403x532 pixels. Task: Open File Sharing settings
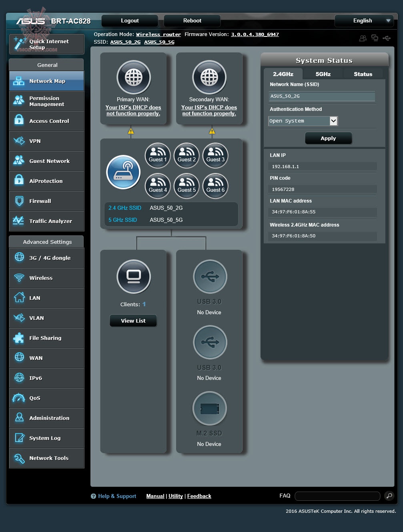[47, 338]
